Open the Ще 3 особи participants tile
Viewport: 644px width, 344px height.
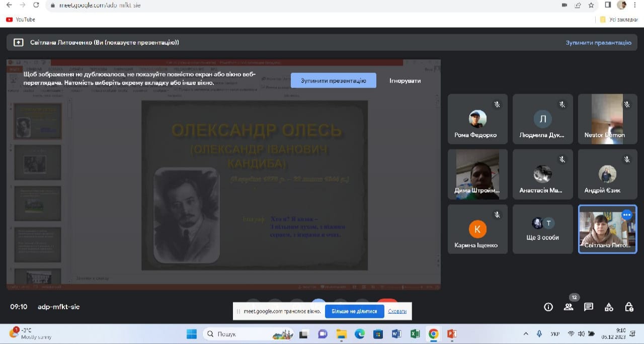pyautogui.click(x=542, y=229)
